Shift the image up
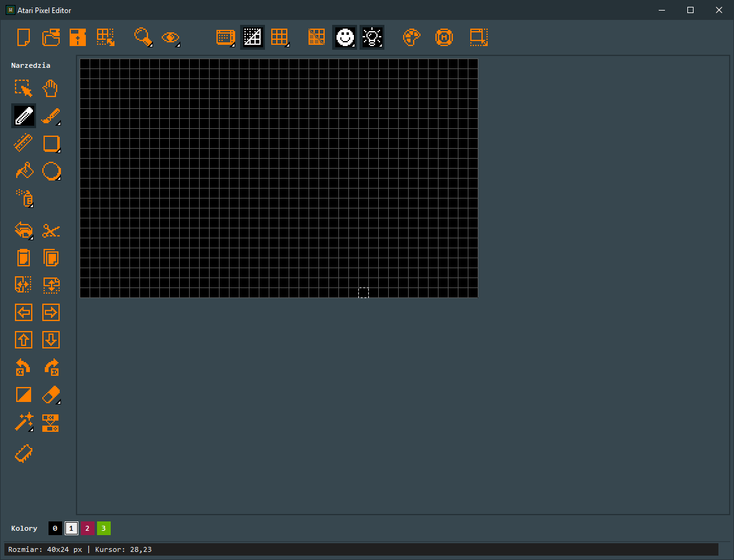Image resolution: width=734 pixels, height=560 pixels. pos(24,340)
